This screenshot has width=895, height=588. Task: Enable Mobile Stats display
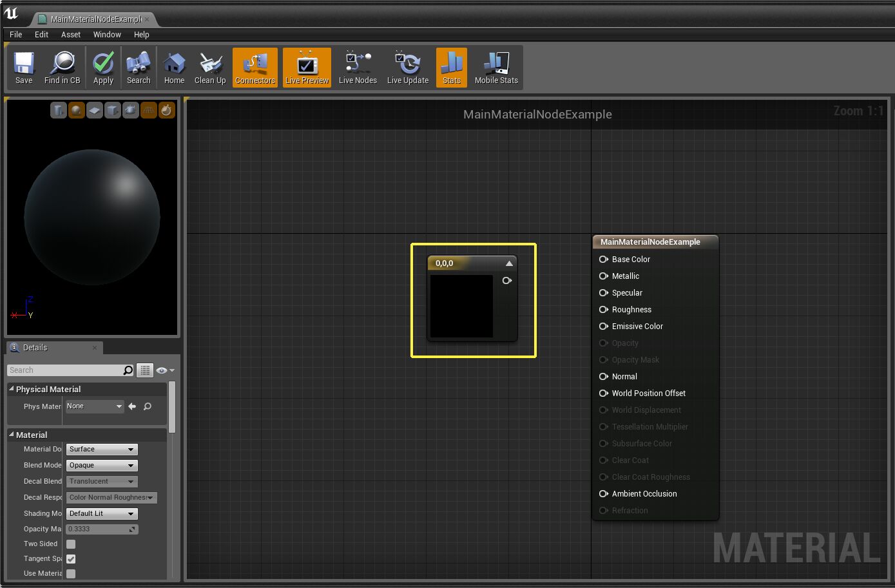(496, 67)
